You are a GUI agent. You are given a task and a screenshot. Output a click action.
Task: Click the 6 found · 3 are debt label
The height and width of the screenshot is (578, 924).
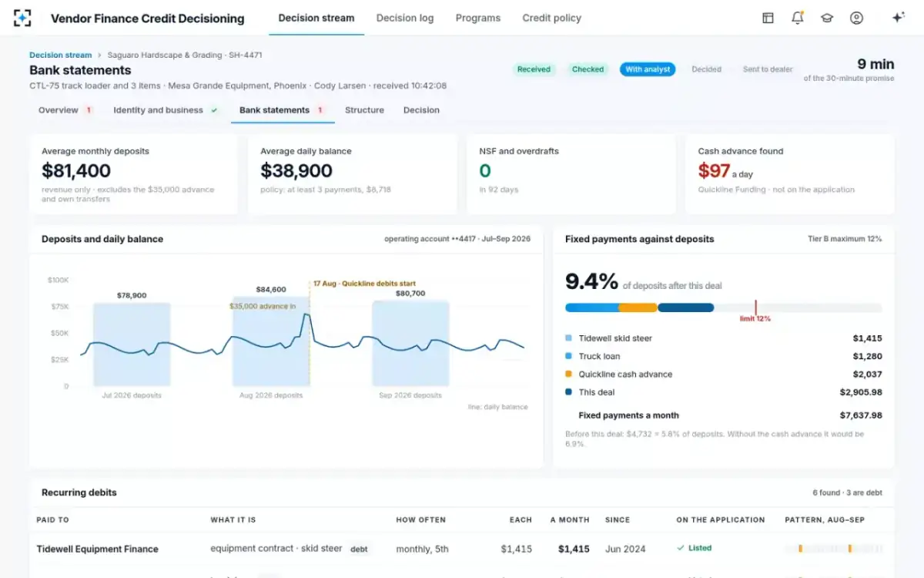click(x=847, y=492)
